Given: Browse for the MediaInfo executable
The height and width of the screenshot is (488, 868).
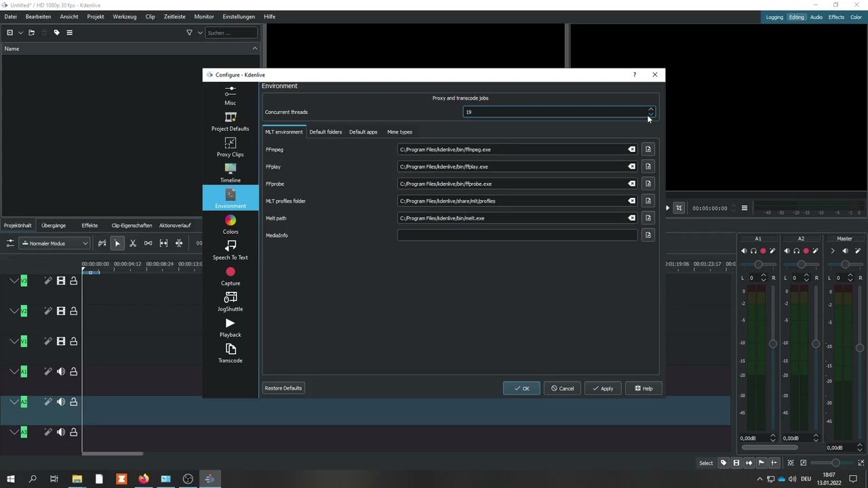Looking at the screenshot, I should point(648,235).
